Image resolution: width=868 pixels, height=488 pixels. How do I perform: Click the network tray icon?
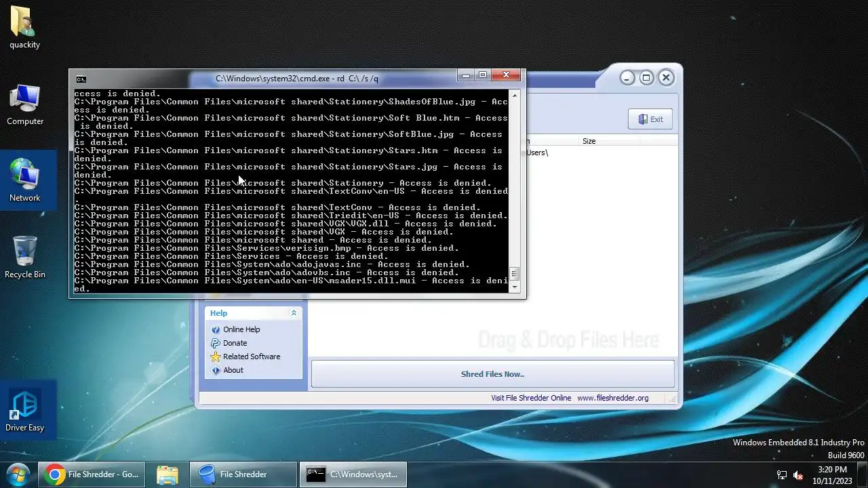coord(782,475)
